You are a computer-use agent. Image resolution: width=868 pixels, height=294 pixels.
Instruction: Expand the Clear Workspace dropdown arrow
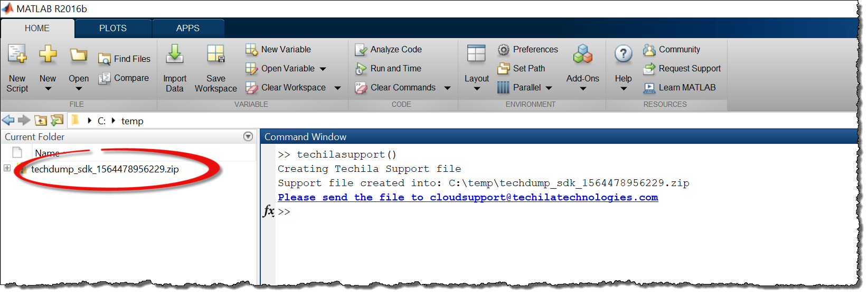(338, 88)
